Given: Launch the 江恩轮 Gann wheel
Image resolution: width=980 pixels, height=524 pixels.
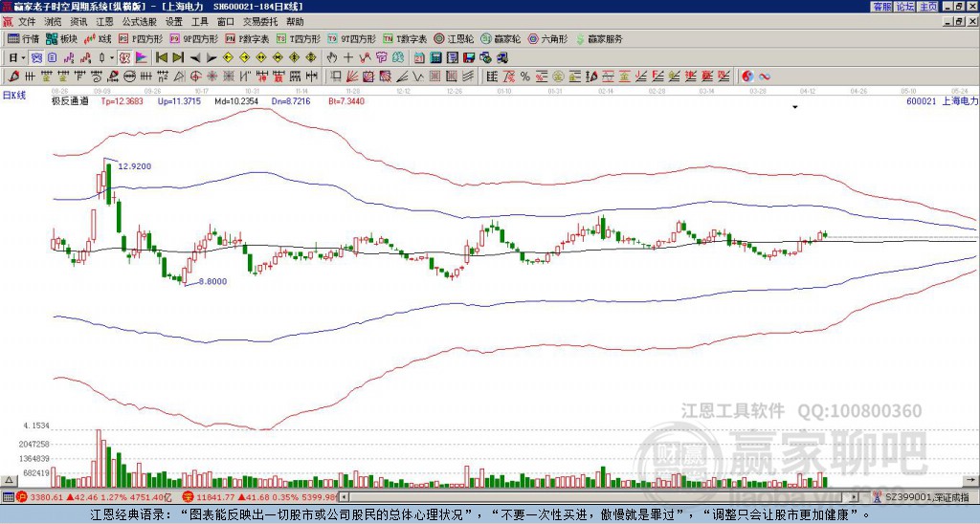Looking at the screenshot, I should coord(454,38).
